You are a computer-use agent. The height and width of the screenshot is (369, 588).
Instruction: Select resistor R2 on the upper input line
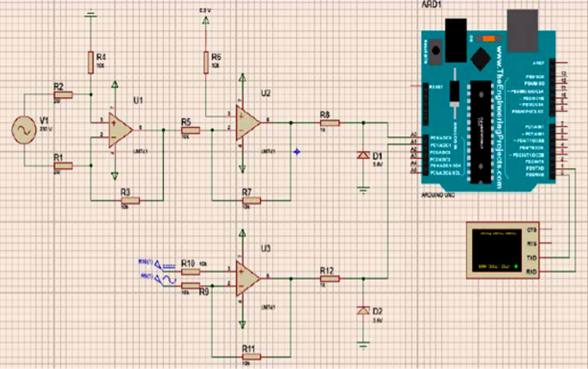[64, 94]
